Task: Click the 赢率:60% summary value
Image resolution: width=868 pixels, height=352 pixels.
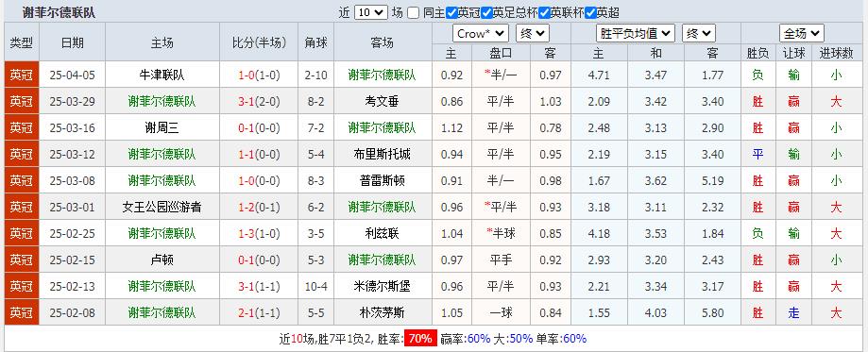Action: 465,339
